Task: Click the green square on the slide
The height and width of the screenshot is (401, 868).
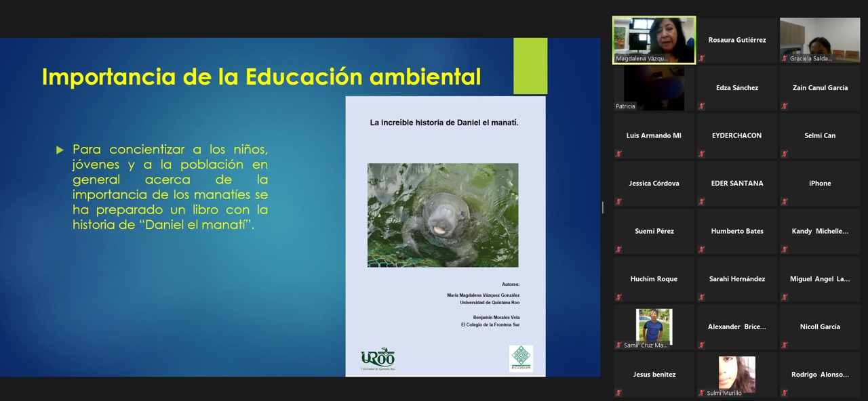Action: click(530, 66)
